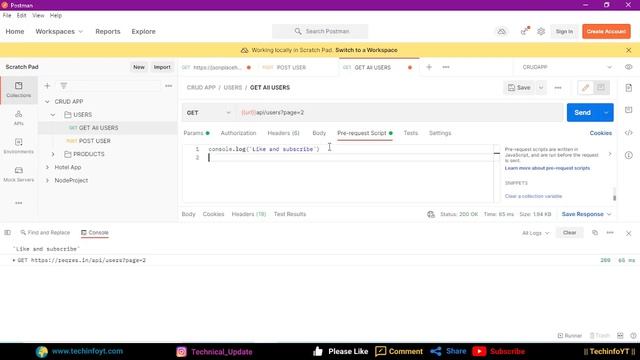The height and width of the screenshot is (360, 640).
Task: Open the Mock Servers sidebar panel
Action: (x=19, y=174)
